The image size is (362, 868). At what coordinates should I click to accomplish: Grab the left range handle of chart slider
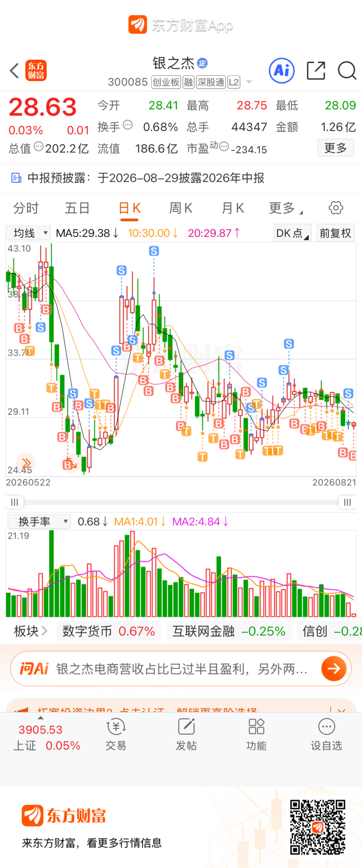pyautogui.click(x=15, y=502)
